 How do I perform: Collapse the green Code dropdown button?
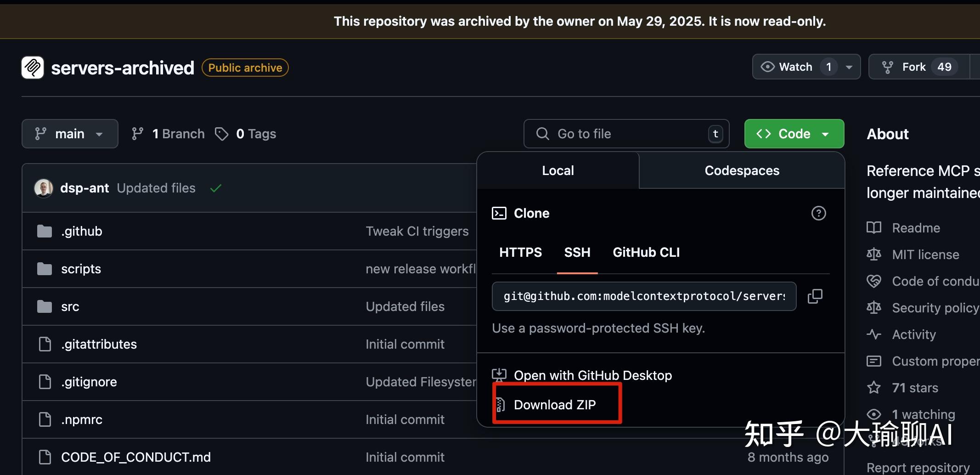point(794,134)
